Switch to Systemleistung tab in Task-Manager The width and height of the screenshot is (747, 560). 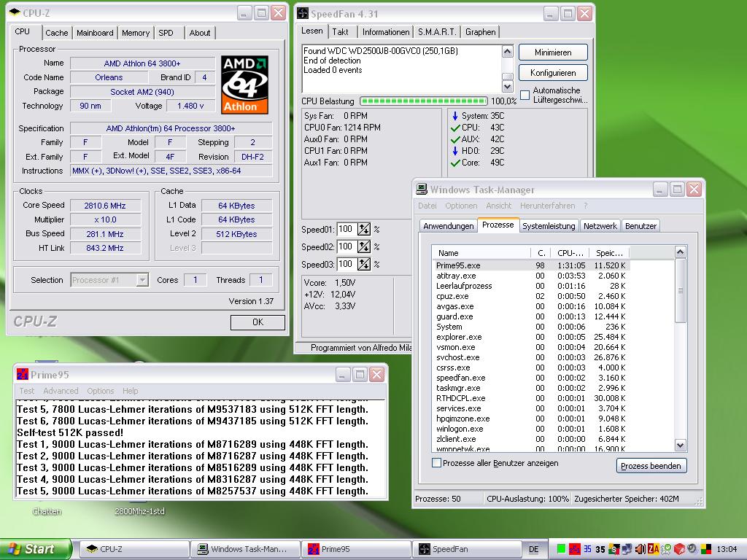point(549,226)
